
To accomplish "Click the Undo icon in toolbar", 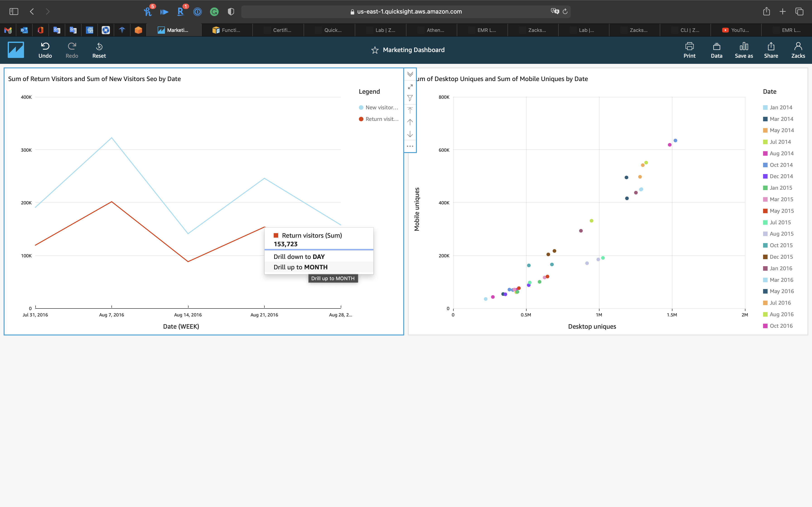I will point(45,46).
